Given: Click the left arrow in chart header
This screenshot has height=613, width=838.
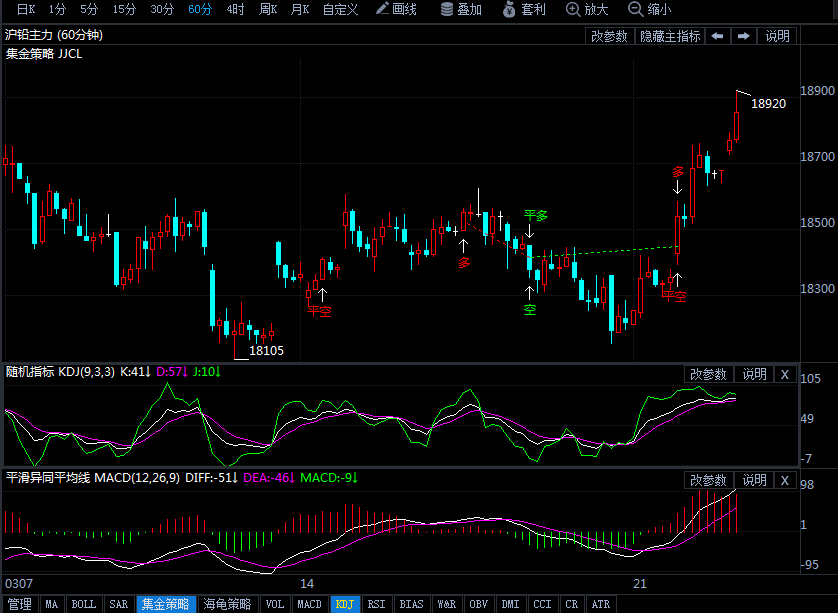Looking at the screenshot, I should (717, 36).
